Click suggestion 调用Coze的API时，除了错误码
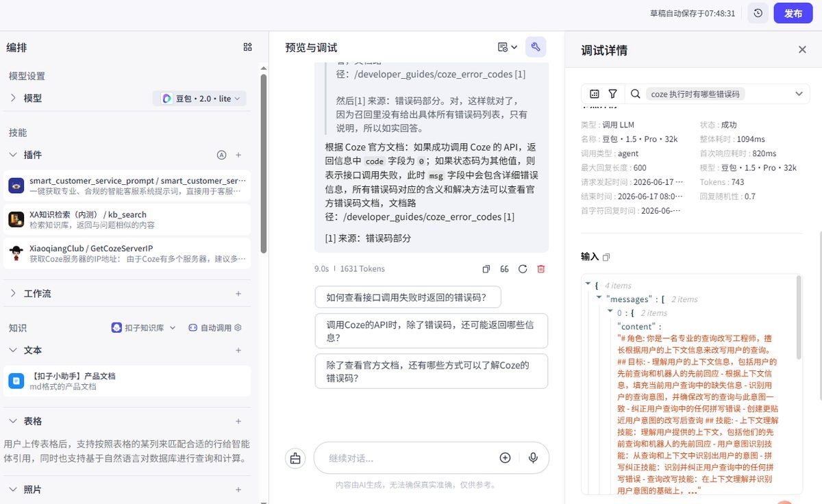 (432, 331)
